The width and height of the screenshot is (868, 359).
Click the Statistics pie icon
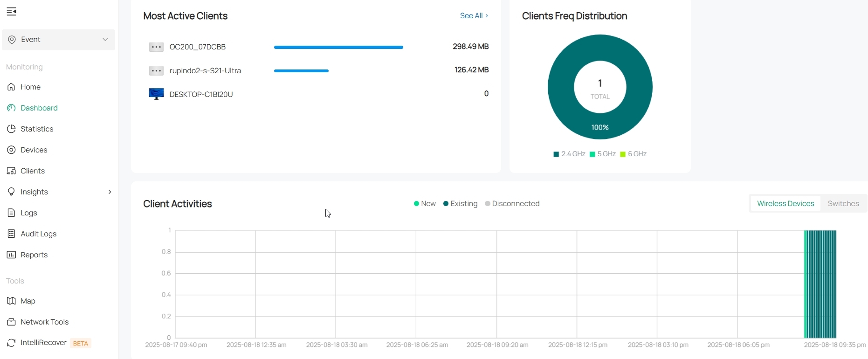pos(11,129)
